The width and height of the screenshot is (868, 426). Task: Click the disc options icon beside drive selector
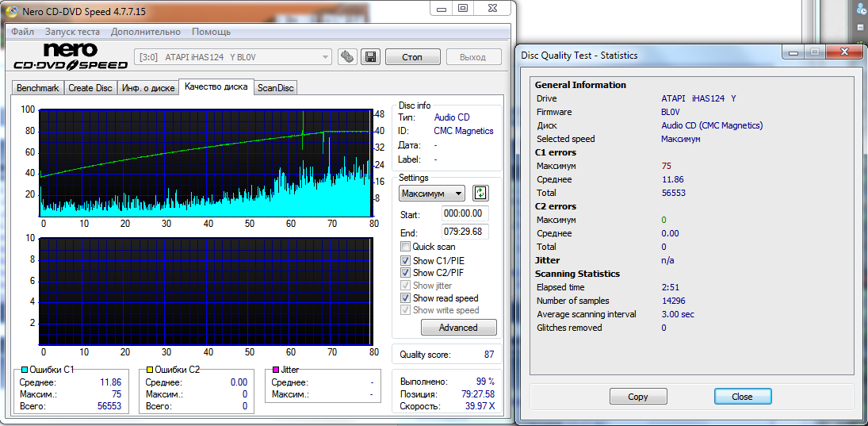click(346, 57)
